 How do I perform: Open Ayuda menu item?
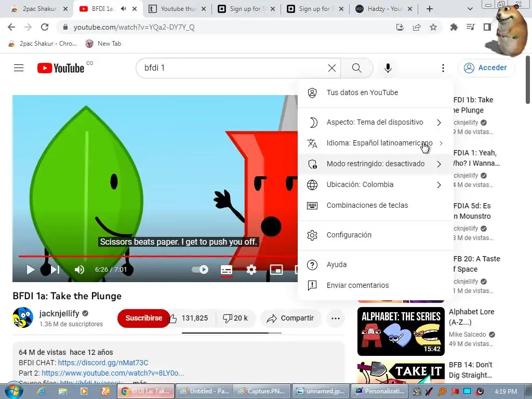[376, 264]
